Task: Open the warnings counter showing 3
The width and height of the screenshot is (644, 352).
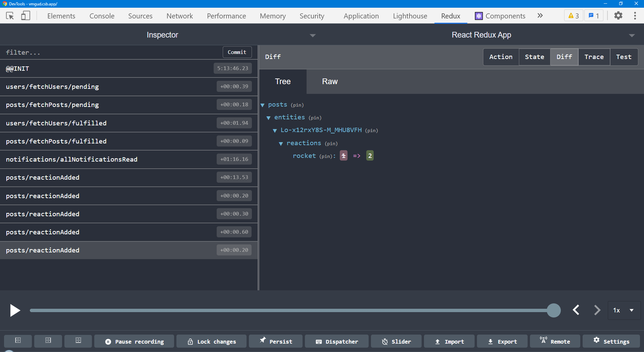Action: [x=574, y=16]
